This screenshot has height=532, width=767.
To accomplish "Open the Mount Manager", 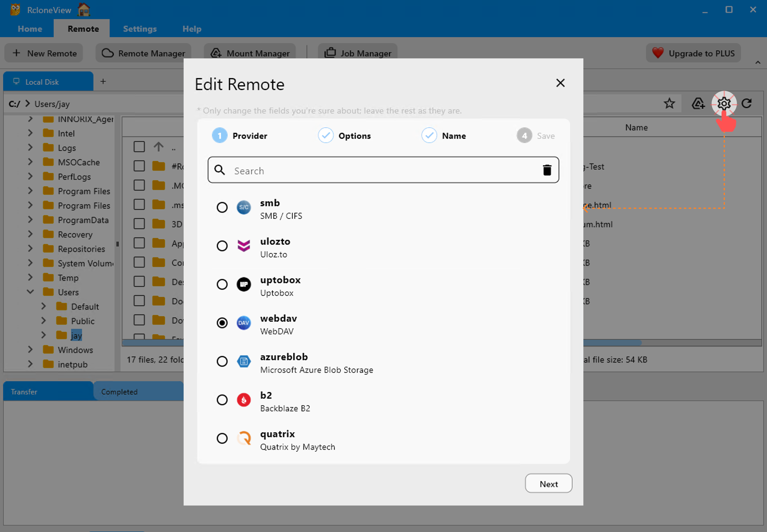I will click(x=250, y=53).
